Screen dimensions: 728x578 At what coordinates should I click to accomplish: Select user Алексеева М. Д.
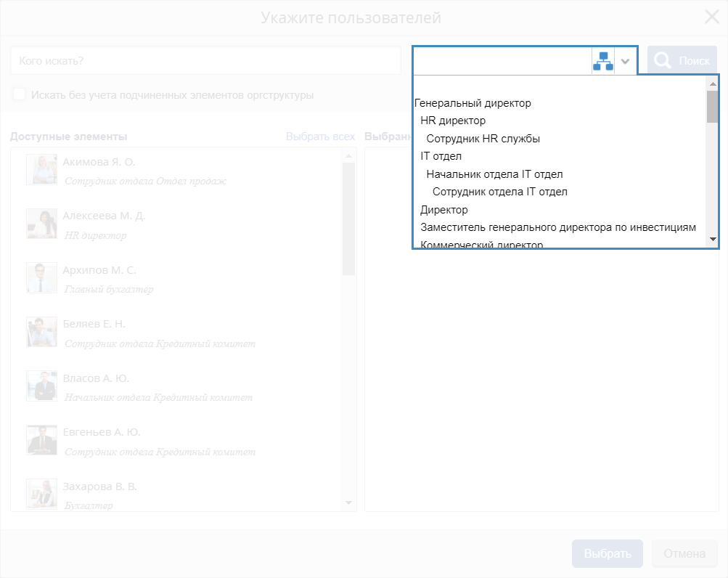coord(104,216)
